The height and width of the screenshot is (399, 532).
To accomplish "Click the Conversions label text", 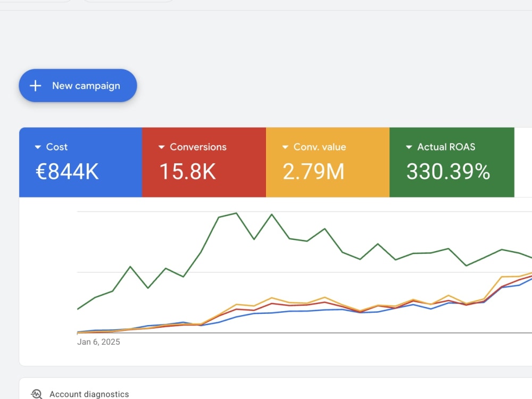I will pyautogui.click(x=198, y=147).
